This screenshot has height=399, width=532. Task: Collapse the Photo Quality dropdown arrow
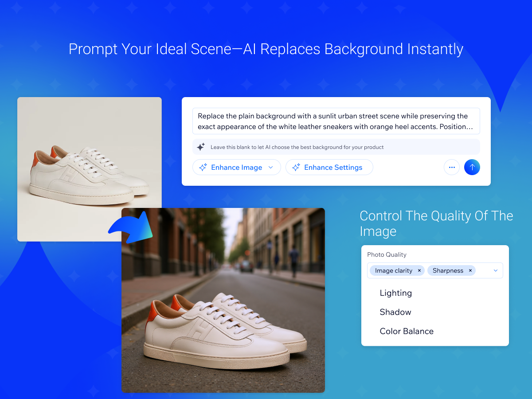click(x=496, y=270)
